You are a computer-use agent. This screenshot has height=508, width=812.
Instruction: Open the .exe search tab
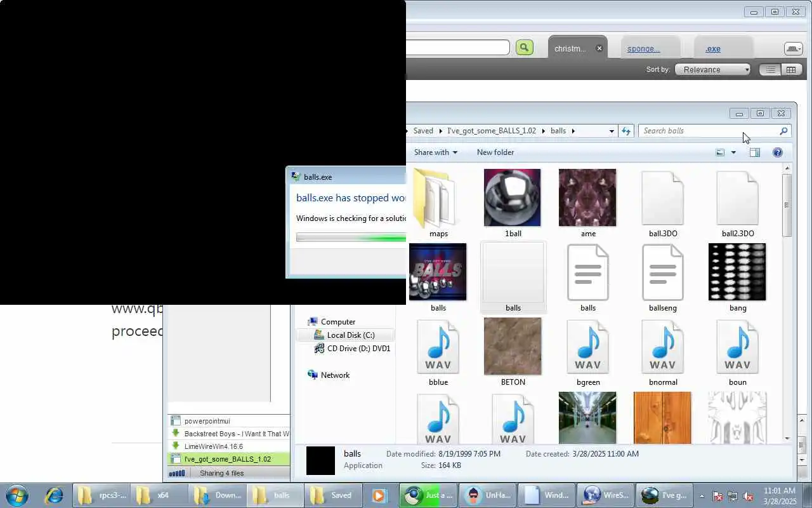click(x=713, y=48)
